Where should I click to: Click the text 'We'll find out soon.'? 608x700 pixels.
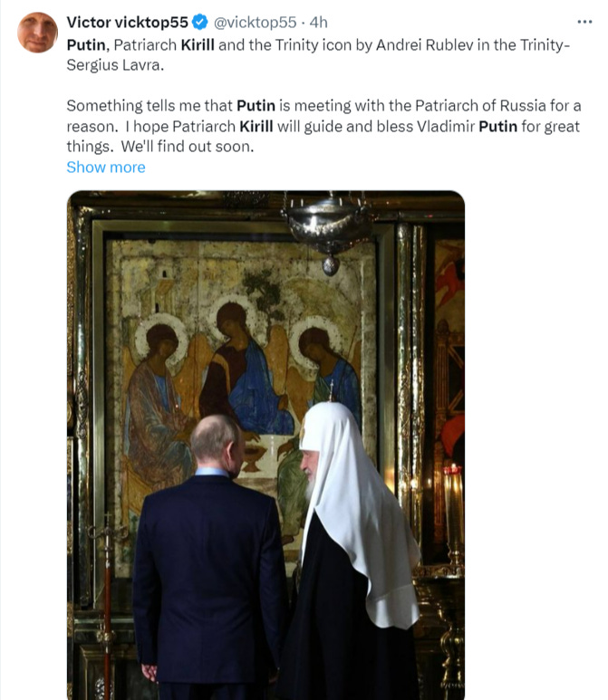[x=188, y=147]
